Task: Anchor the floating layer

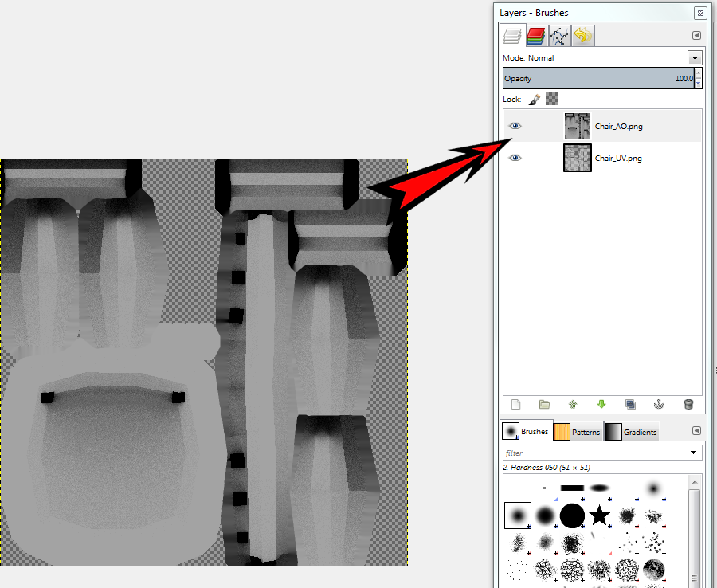Action: 659,404
